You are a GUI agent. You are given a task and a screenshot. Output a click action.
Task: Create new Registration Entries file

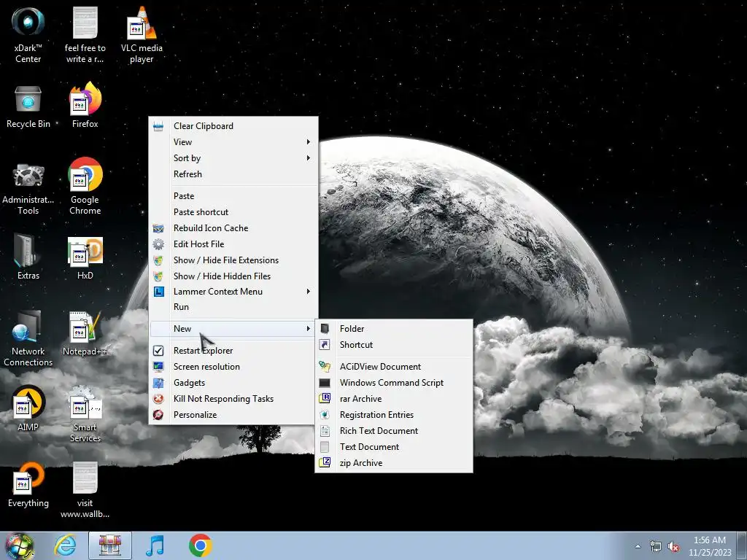click(x=394, y=415)
